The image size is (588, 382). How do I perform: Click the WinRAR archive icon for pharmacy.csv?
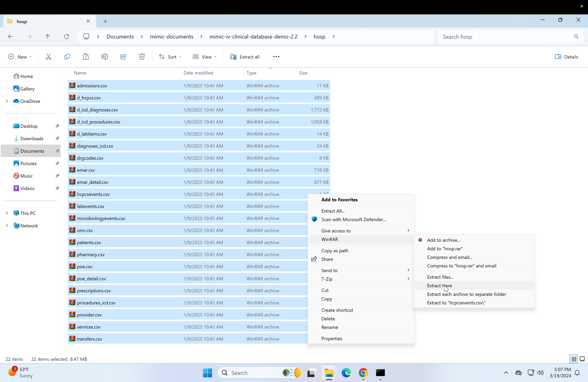click(72, 254)
